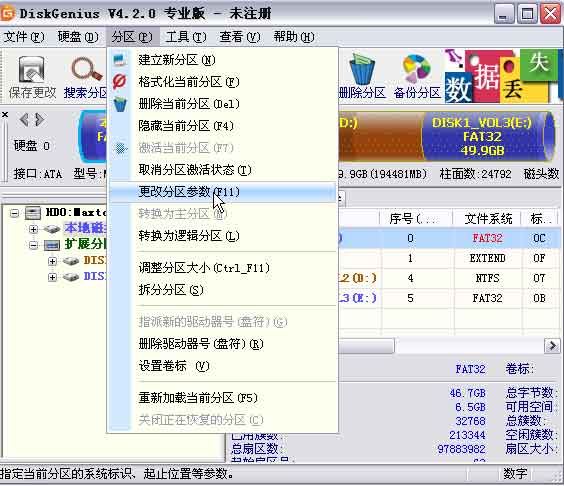Collapse the 扩展分区 tree node
Screen dimensions: 564x486
(x=33, y=245)
